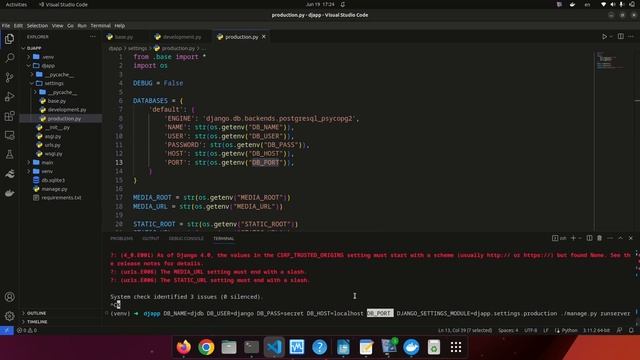Viewport: 640px width, 360px height.
Task: Split the terminal panel
Action: [589, 238]
